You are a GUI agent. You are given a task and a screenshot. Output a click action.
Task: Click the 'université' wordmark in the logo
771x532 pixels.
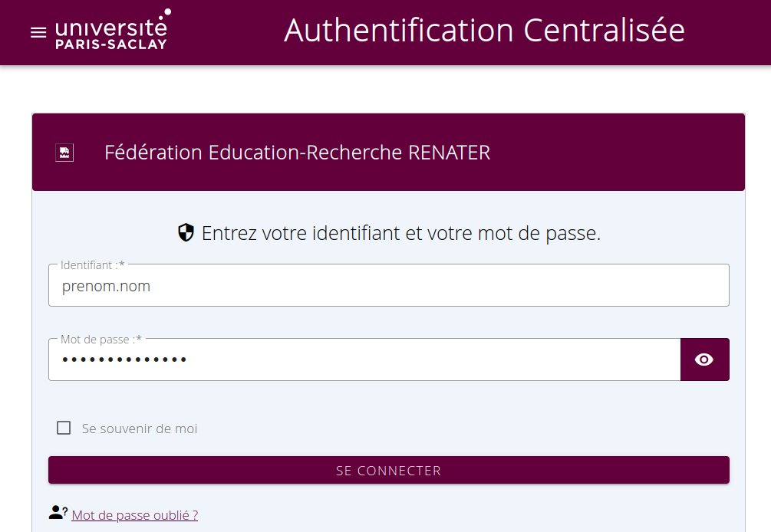tap(111, 28)
